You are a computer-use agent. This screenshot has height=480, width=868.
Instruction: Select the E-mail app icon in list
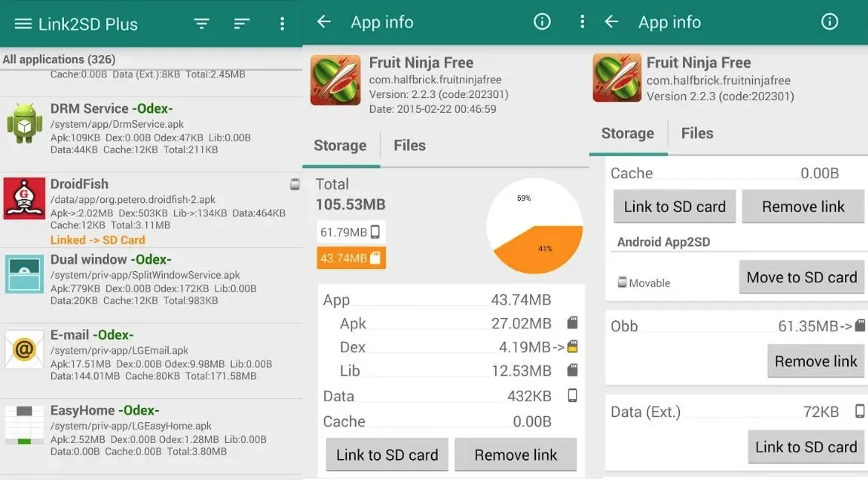(25, 349)
